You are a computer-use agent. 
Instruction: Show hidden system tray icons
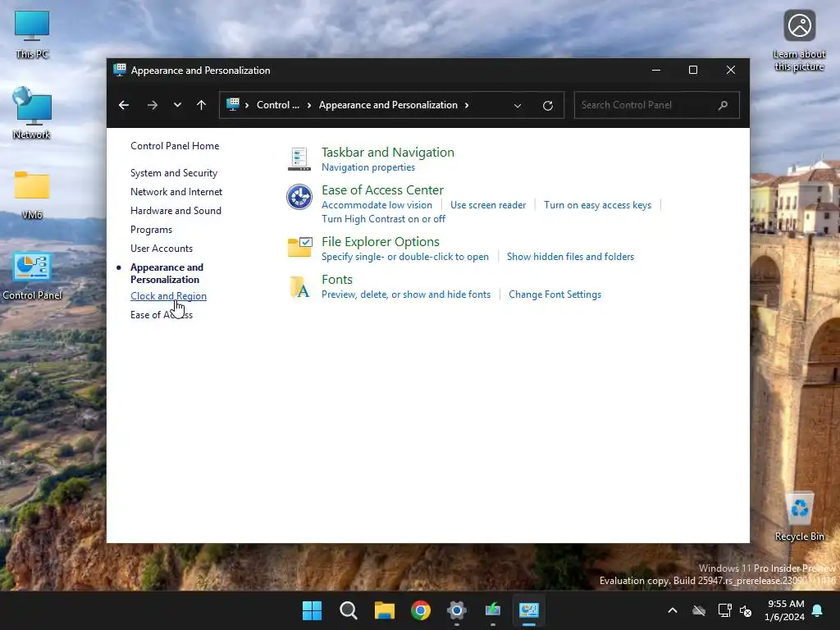point(673,610)
